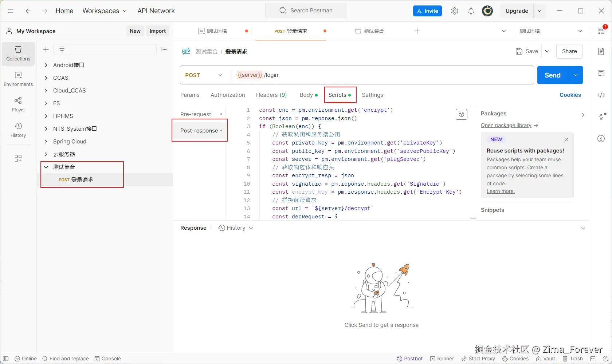Open the documentation icon in right sidebar
The height and width of the screenshot is (364, 612).
pyautogui.click(x=601, y=51)
